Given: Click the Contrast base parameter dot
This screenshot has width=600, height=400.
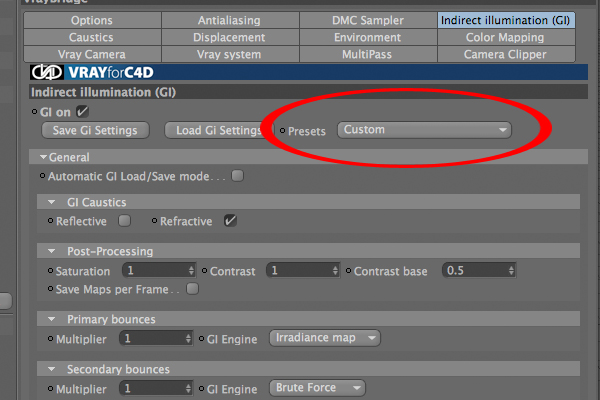Looking at the screenshot, I should click(349, 271).
